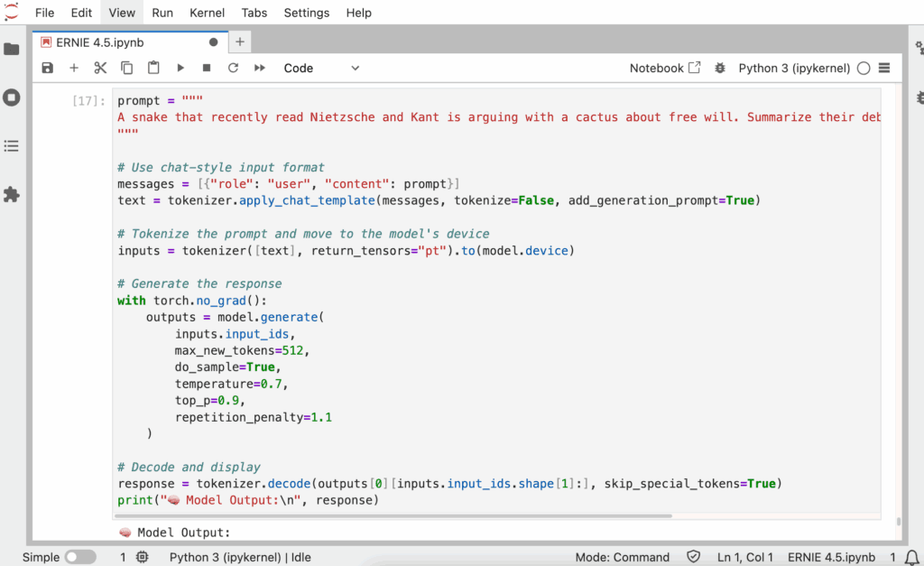Interrupt the kernel with the stop icon

point(207,68)
